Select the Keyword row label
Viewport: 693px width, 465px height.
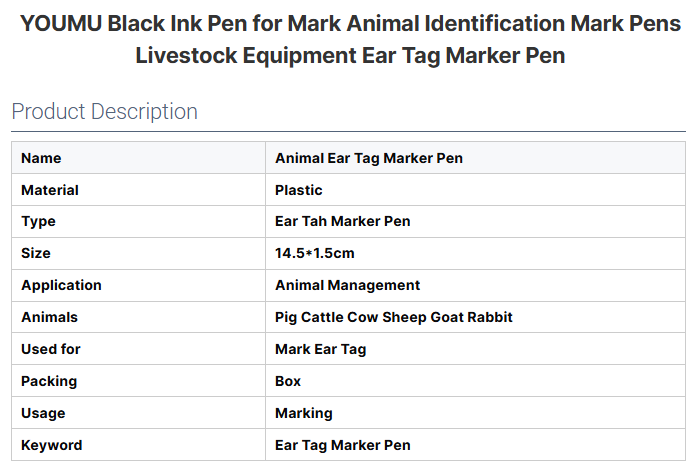[x=52, y=445]
